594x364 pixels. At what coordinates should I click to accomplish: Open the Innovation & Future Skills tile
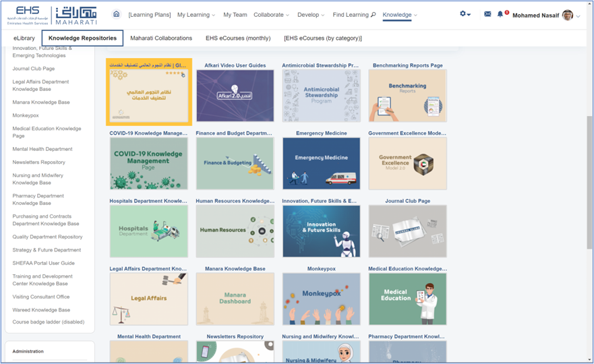321,231
